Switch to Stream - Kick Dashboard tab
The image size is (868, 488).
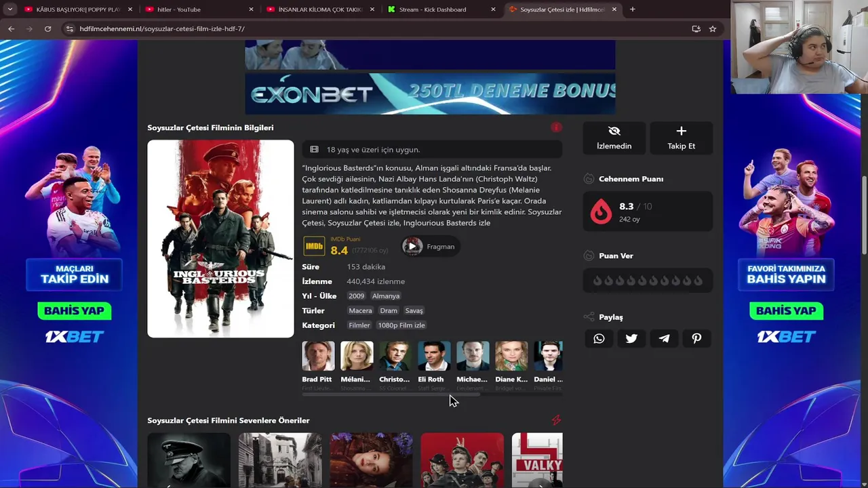tap(442, 9)
